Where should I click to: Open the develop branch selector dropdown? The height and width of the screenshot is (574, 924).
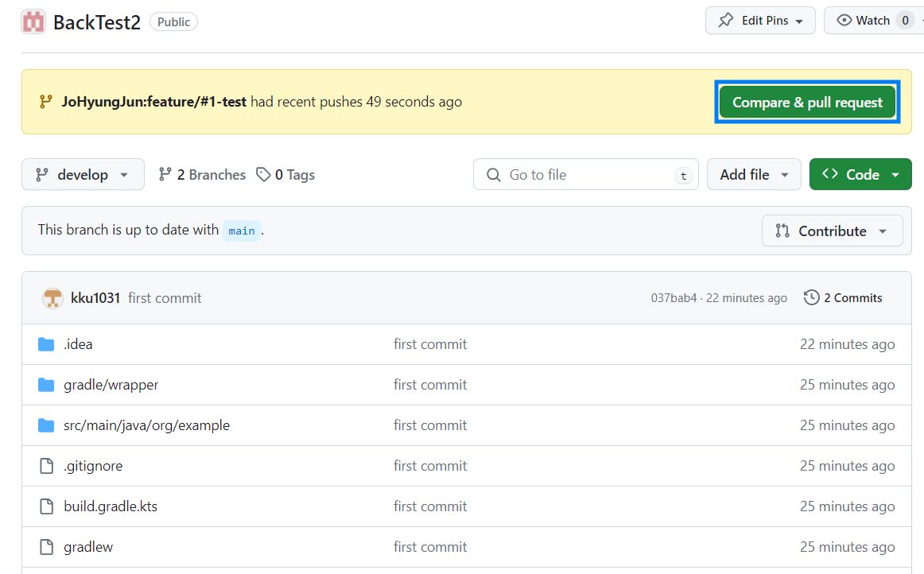pyautogui.click(x=83, y=174)
